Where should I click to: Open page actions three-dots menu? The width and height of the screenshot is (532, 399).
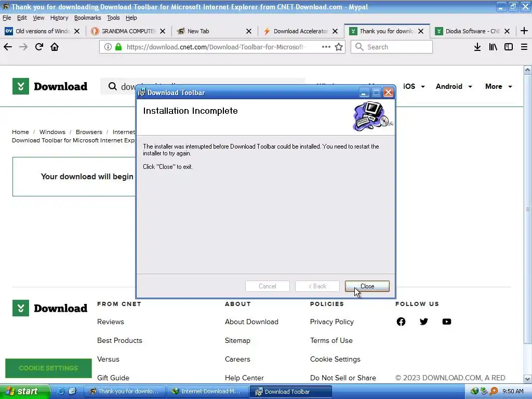pos(326,47)
